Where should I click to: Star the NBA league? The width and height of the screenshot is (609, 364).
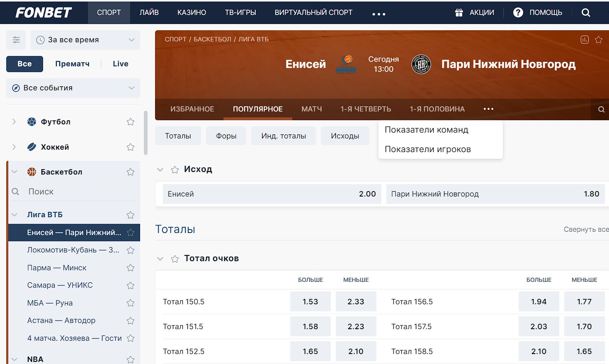coord(131,359)
